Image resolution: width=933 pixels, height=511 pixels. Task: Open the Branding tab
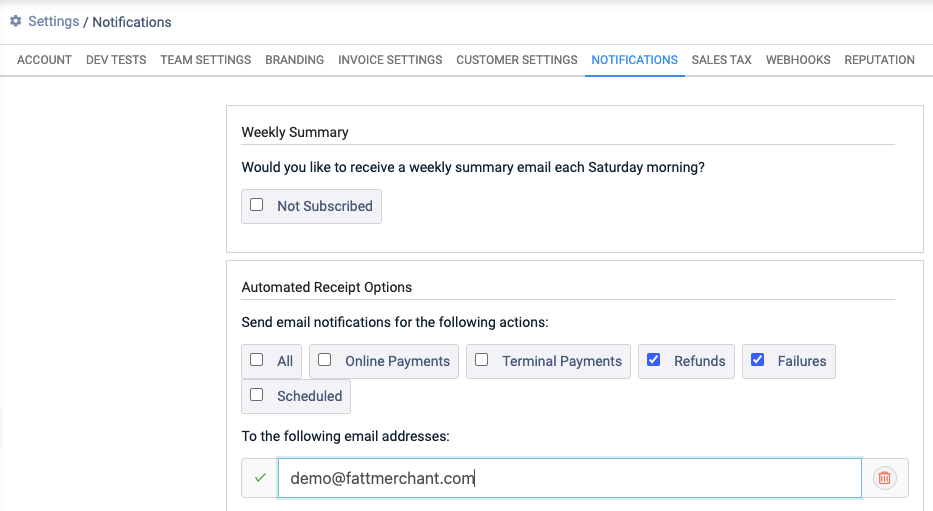coord(295,60)
